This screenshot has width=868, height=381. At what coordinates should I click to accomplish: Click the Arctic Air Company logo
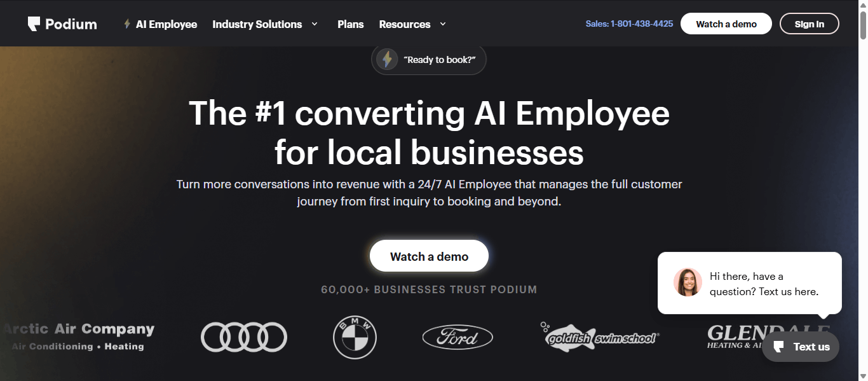pyautogui.click(x=79, y=336)
